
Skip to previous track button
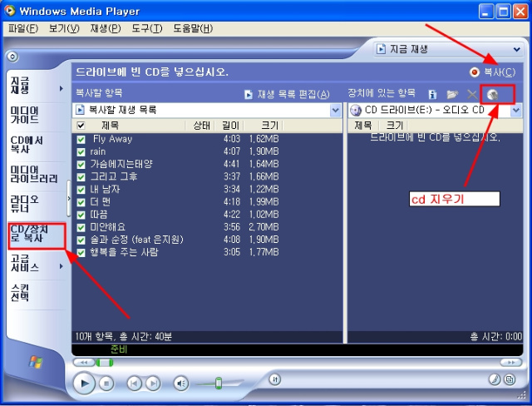[134, 384]
